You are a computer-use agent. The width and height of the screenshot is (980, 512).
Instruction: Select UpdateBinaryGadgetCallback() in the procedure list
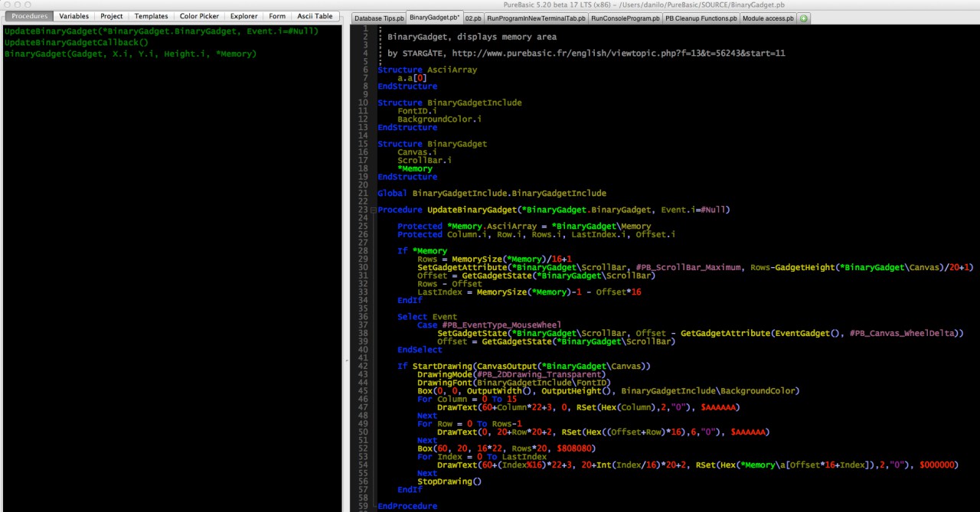coord(77,43)
